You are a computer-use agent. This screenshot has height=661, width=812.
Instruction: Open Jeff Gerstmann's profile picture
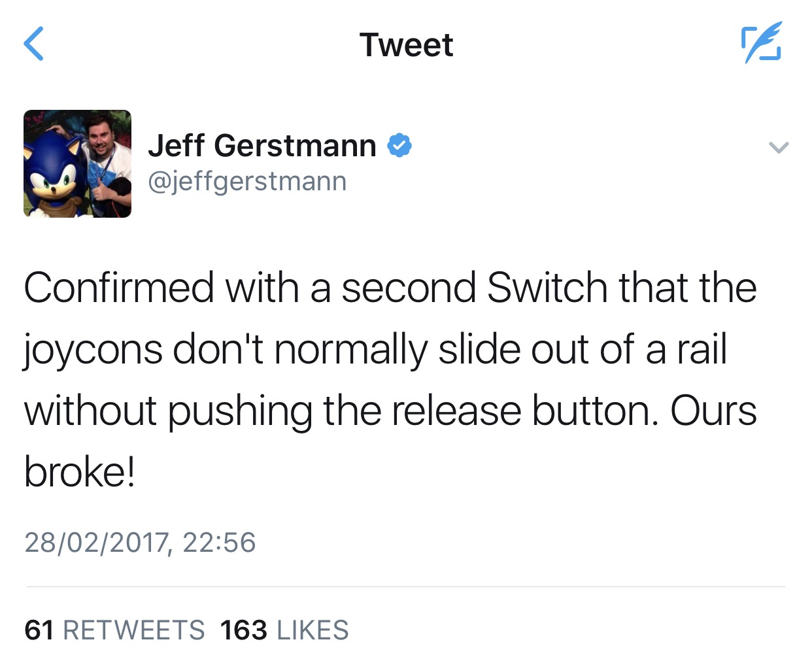(x=77, y=163)
